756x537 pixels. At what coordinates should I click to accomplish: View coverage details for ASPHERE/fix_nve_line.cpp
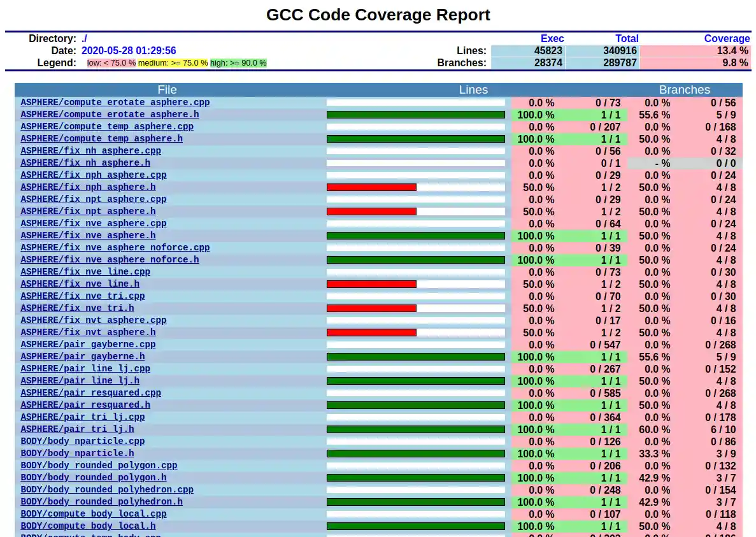point(85,271)
